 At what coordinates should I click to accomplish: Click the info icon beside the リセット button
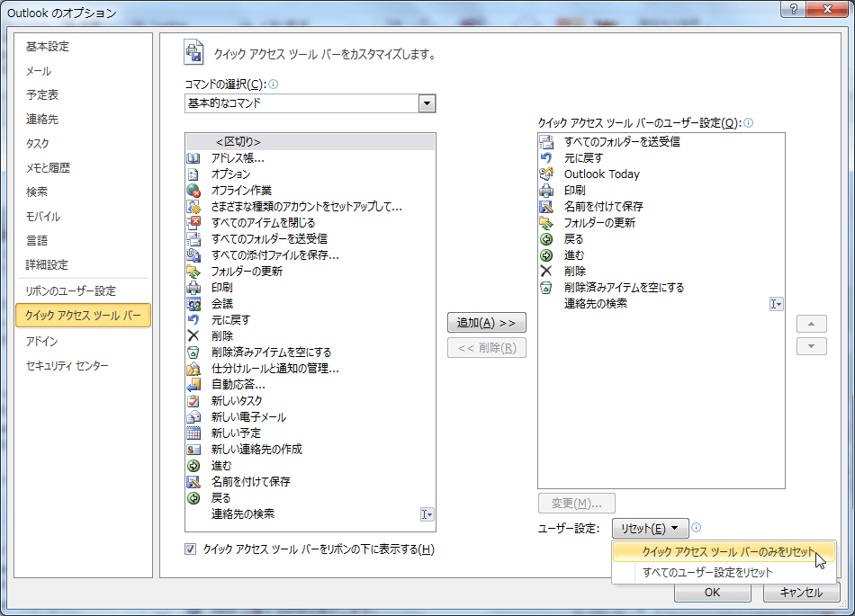[x=697, y=527]
